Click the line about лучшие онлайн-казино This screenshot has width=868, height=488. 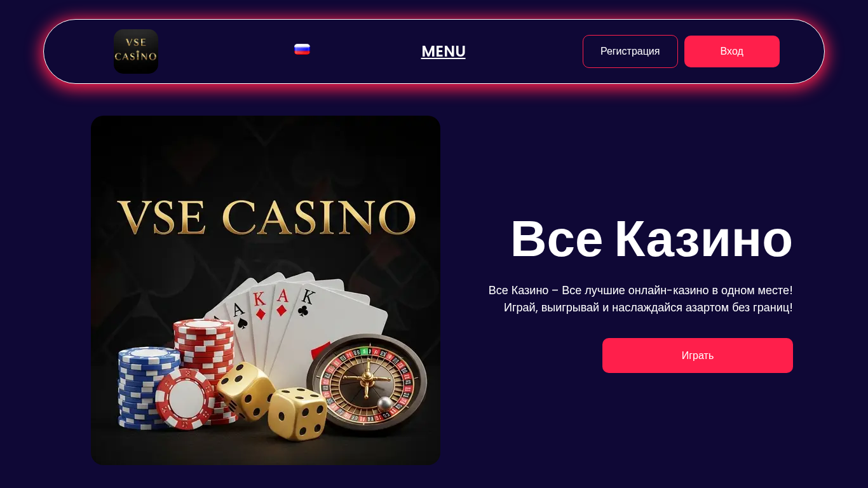[641, 290]
